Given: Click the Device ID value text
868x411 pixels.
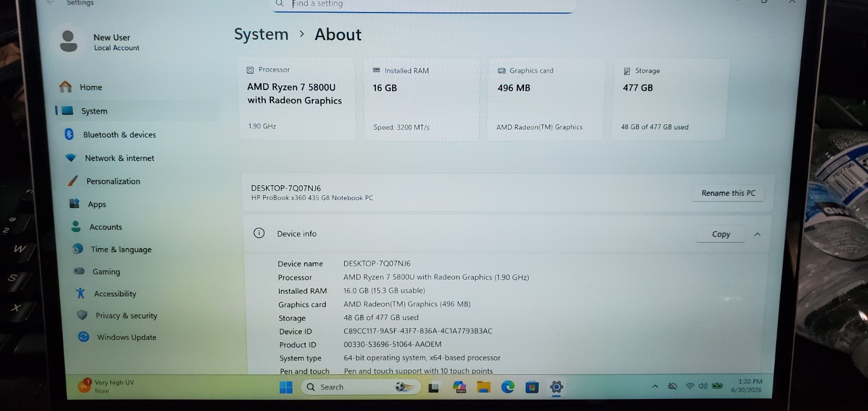Looking at the screenshot, I should [418, 331].
